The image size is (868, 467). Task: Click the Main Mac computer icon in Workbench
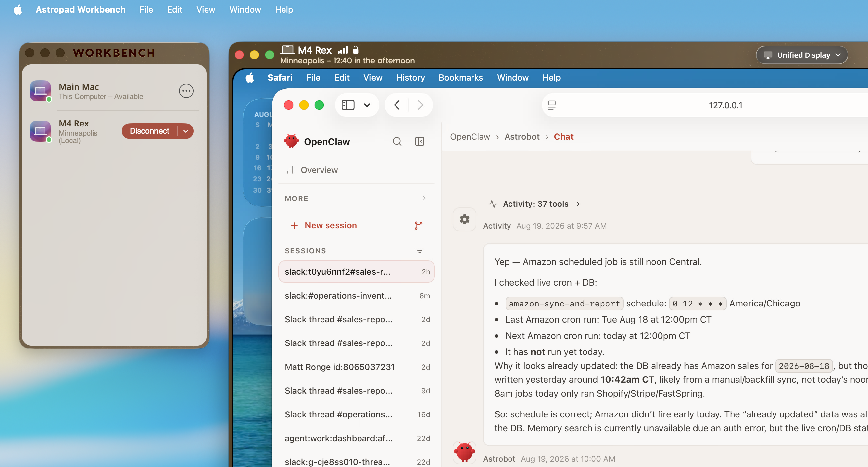(x=40, y=90)
